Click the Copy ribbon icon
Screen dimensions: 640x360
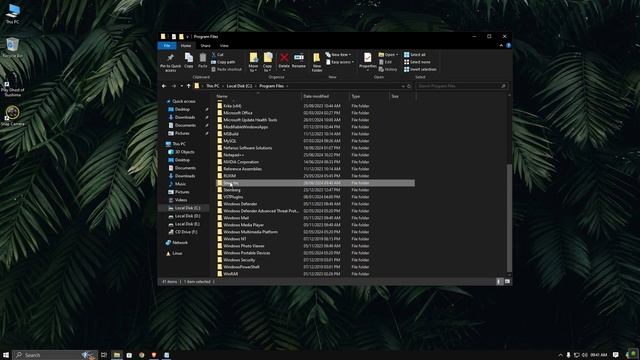point(189,60)
